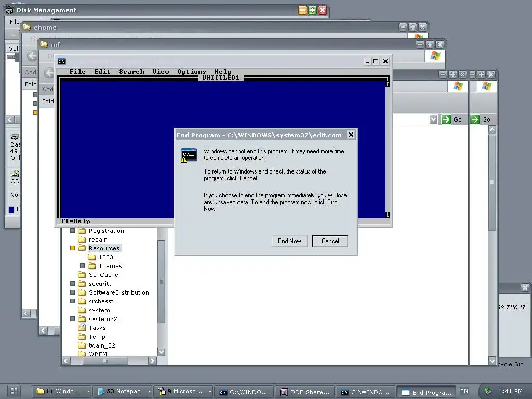Click the ehome window title folder icon
Viewport: 532px width, 399px height.
[x=27, y=27]
